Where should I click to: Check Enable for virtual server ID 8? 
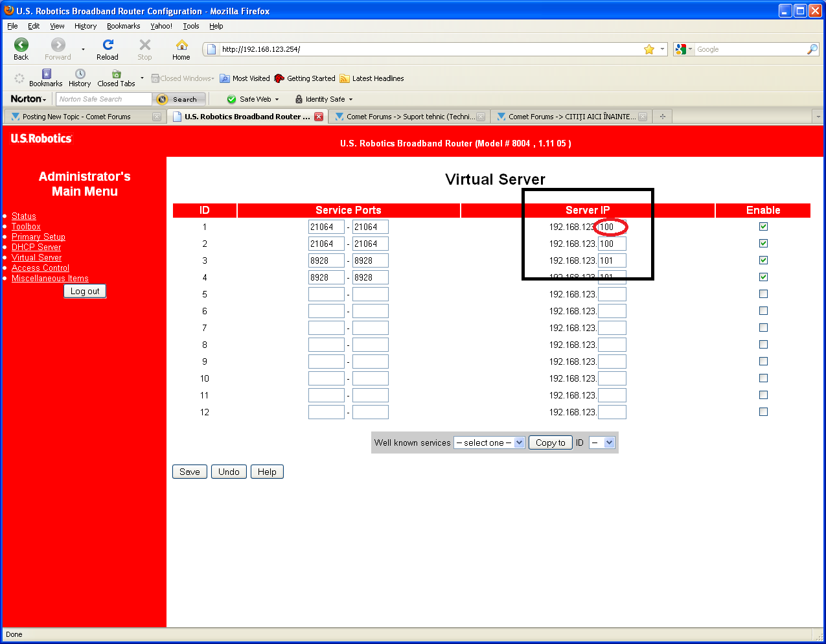pyautogui.click(x=763, y=345)
